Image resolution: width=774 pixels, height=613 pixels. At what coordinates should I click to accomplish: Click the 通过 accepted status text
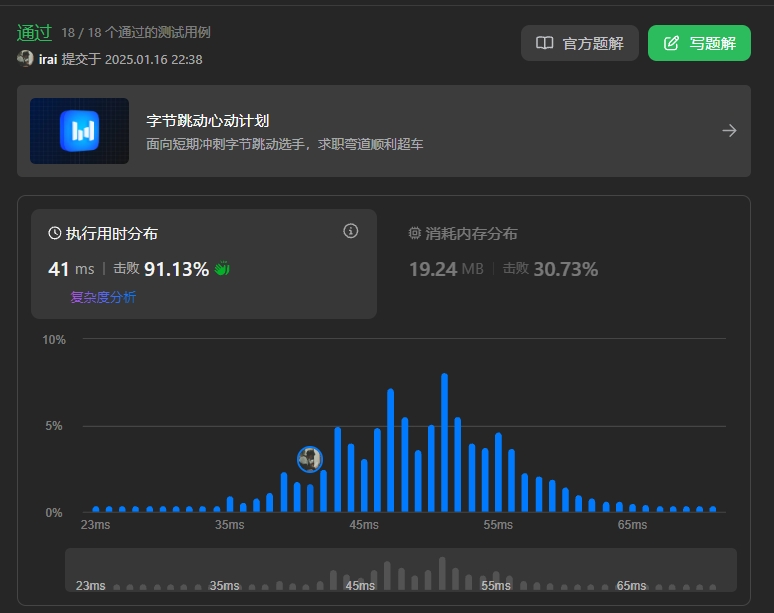[x=34, y=33]
